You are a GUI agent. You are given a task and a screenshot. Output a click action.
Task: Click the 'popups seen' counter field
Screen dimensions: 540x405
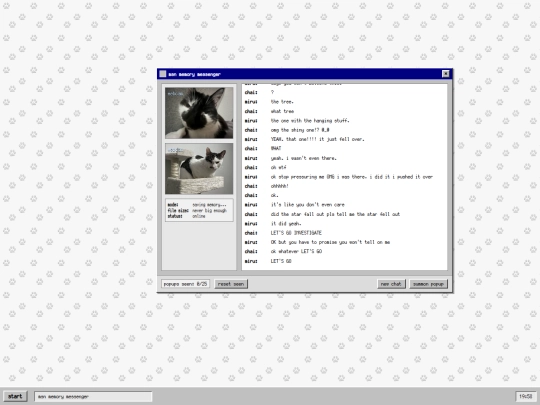tap(185, 284)
